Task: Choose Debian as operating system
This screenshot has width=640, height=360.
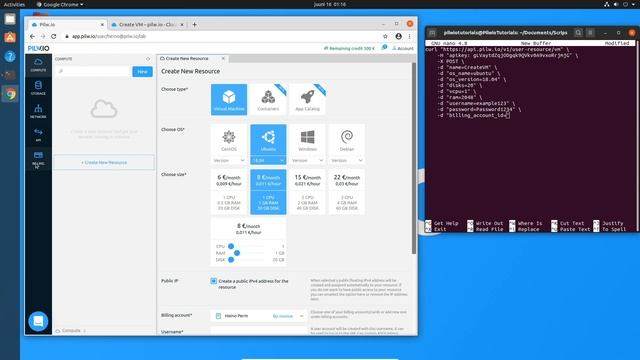Action: pos(347,140)
